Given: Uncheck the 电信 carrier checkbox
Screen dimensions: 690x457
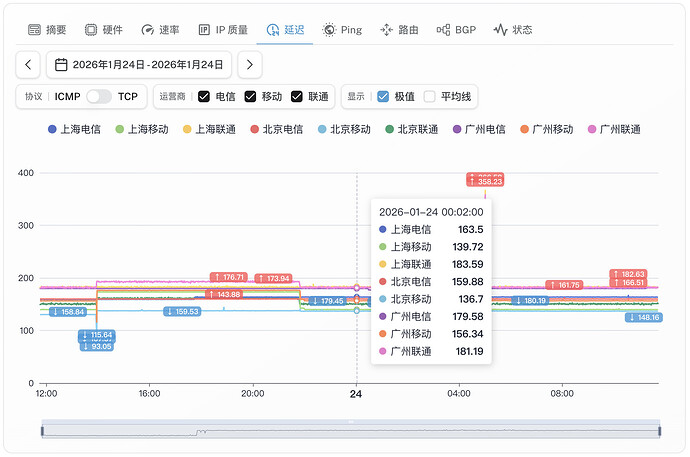Looking at the screenshot, I should point(204,96).
